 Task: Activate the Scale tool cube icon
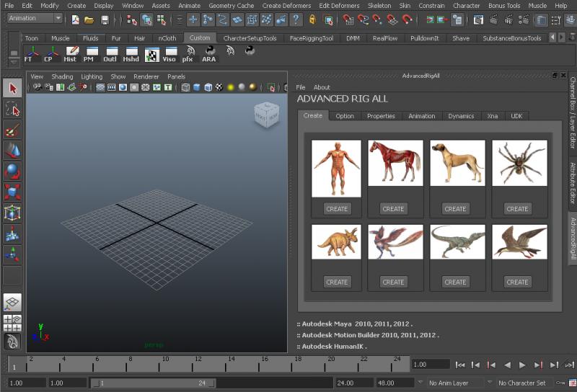(x=12, y=192)
